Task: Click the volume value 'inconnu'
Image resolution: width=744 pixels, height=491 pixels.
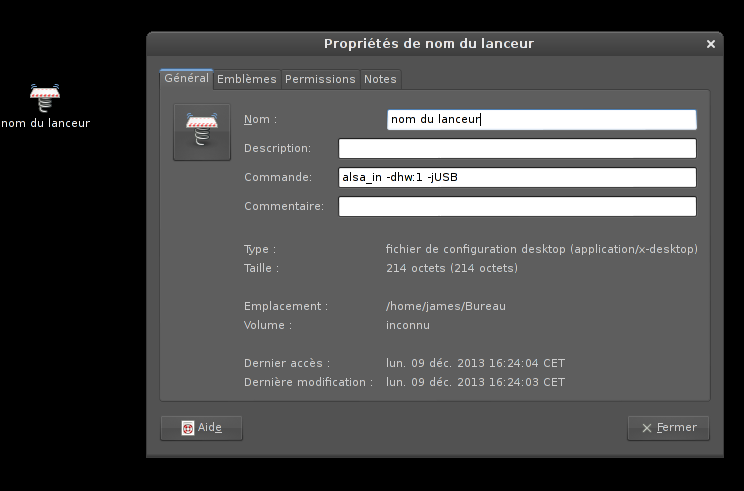Action: (x=408, y=325)
